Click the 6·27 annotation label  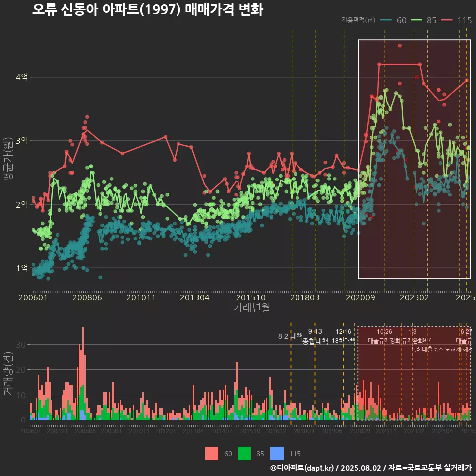[x=466, y=332]
